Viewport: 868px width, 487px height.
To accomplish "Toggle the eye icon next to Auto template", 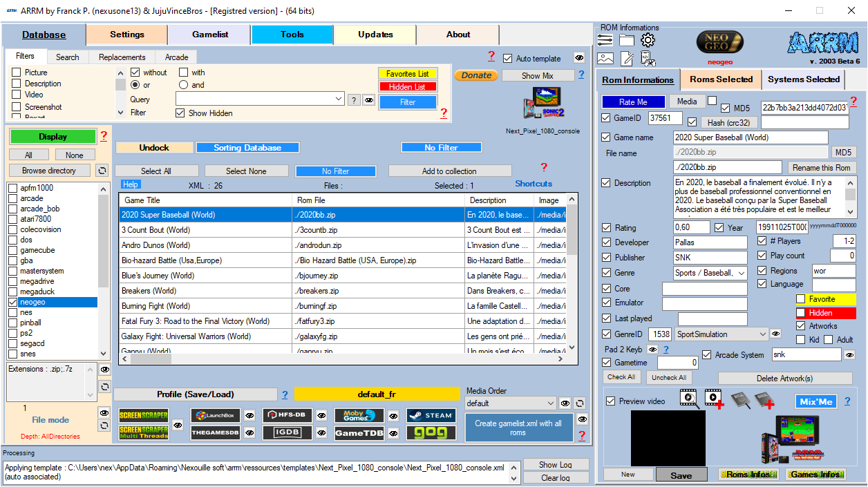I will click(x=579, y=58).
